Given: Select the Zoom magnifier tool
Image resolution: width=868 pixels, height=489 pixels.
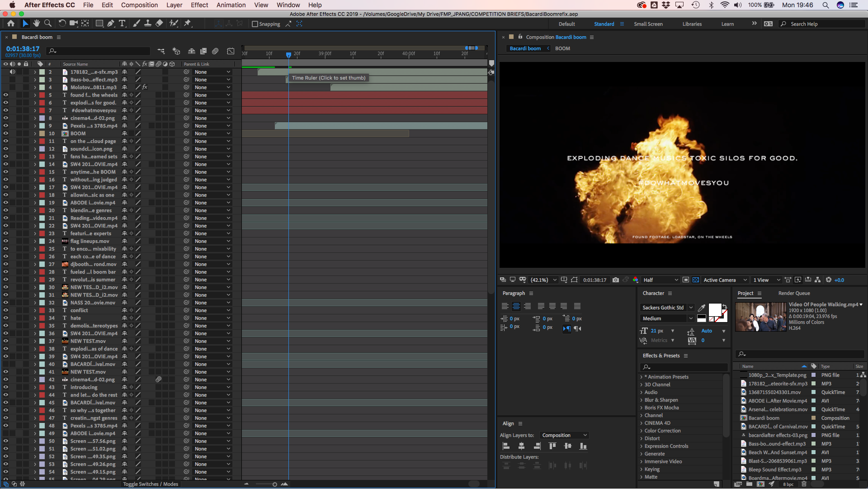Looking at the screenshot, I should (48, 24).
